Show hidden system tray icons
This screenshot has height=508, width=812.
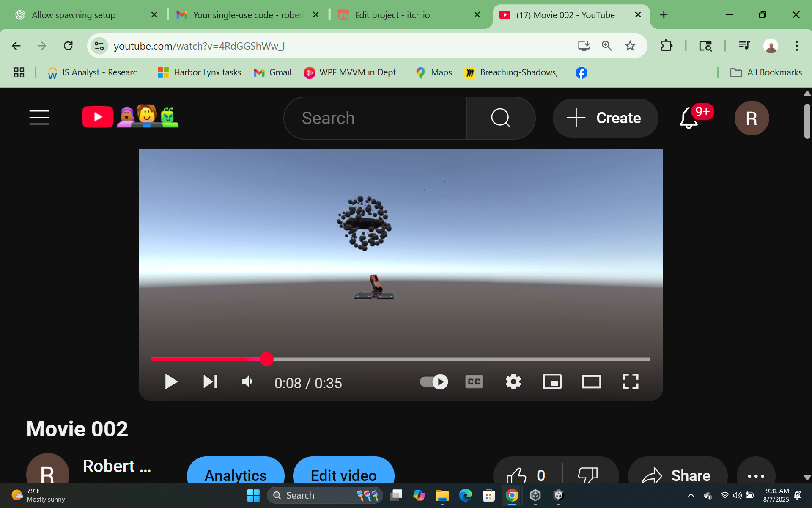tap(691, 495)
